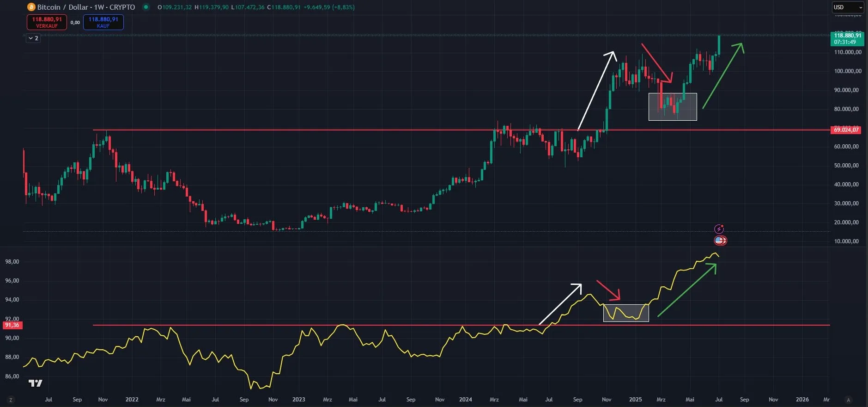Click the 80.000,00 price axis label
The height and width of the screenshot is (407, 868).
[x=847, y=109]
